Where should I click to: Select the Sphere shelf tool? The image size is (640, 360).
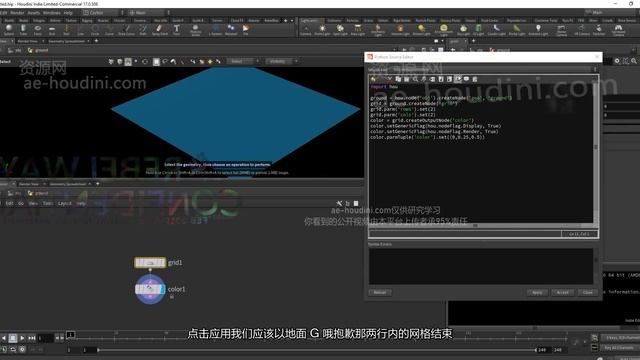(x=9, y=30)
